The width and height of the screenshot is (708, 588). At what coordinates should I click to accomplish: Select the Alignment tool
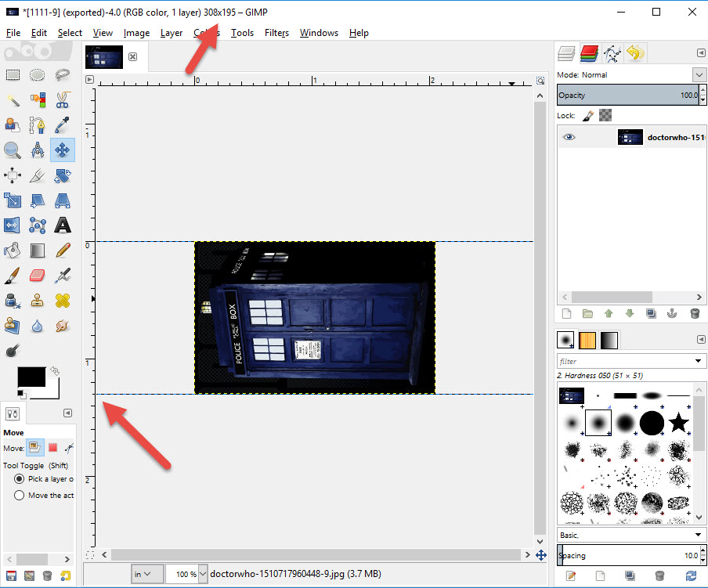13,175
